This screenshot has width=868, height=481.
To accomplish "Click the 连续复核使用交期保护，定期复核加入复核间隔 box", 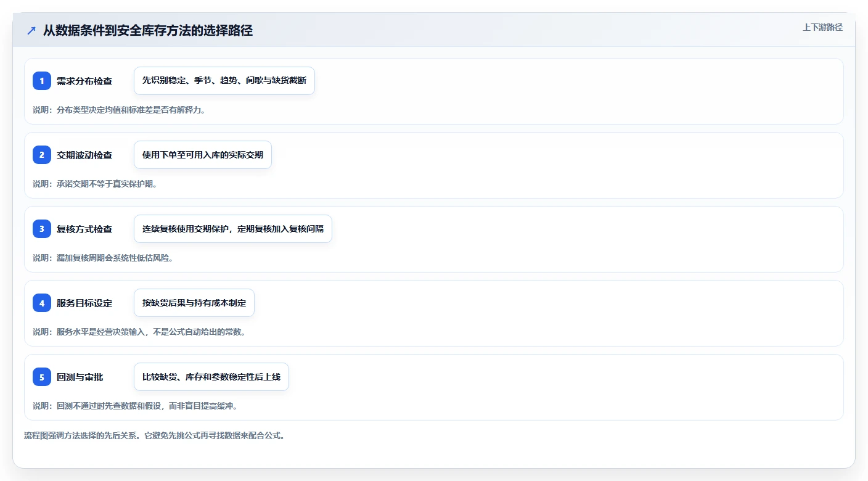I will tap(233, 229).
